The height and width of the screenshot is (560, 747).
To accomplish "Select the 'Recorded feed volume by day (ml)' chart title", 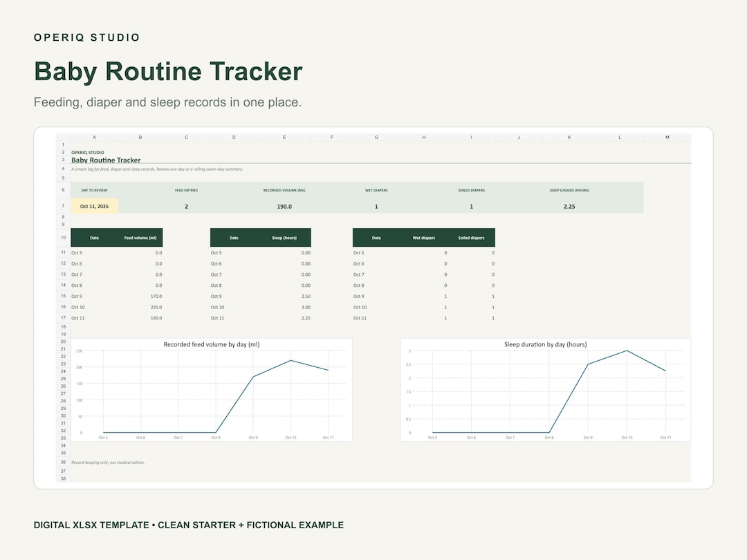I will tap(212, 344).
